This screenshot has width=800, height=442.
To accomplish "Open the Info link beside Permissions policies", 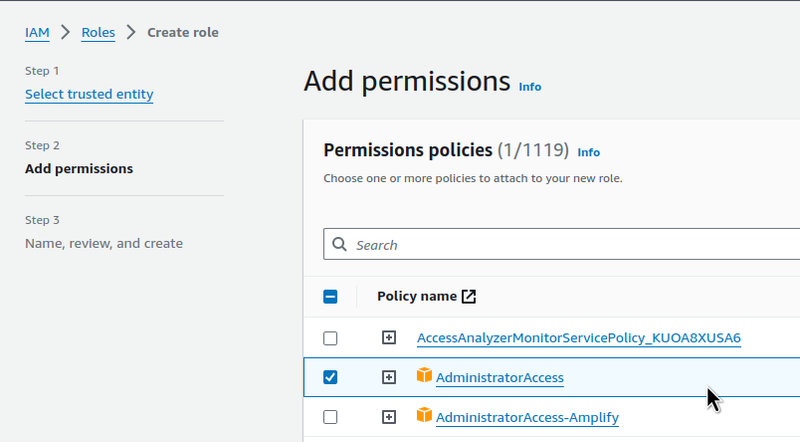I will click(588, 152).
